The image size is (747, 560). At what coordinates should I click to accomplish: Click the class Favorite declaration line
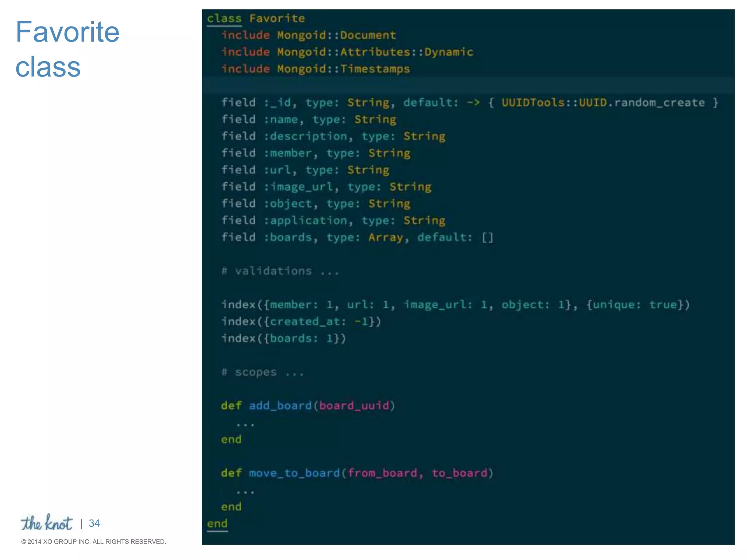click(256, 18)
